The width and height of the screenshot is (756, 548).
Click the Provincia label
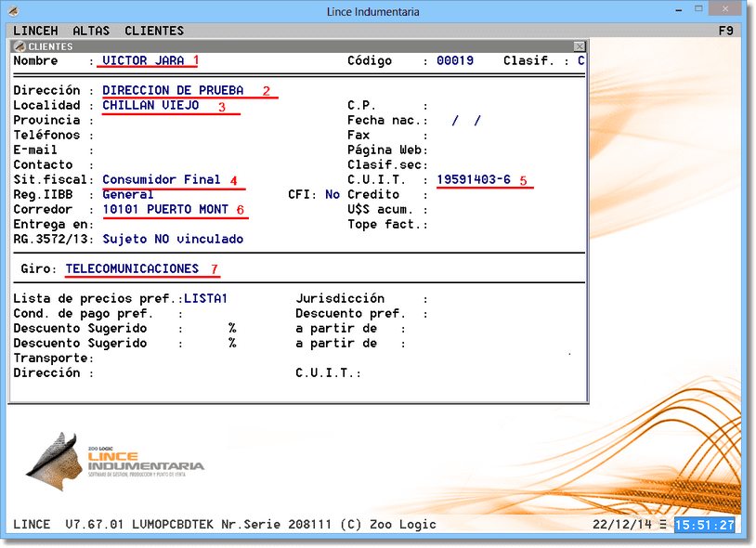point(46,120)
